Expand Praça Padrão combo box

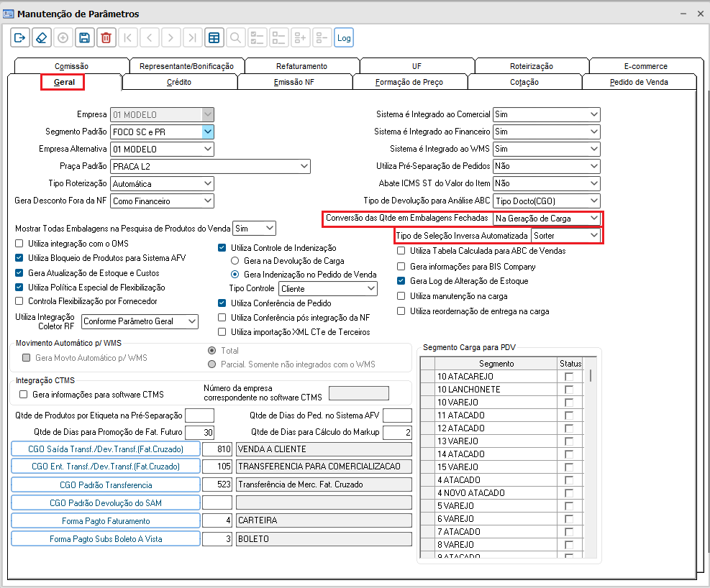pos(304,167)
